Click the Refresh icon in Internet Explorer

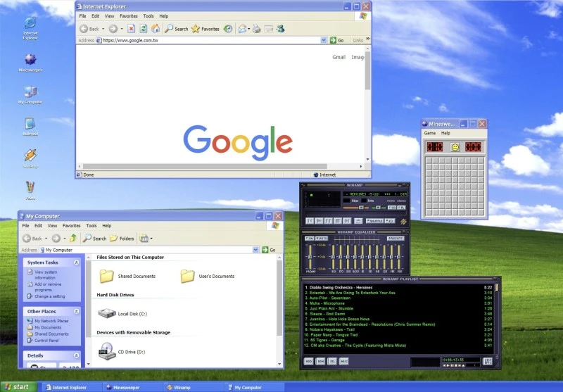tap(144, 29)
